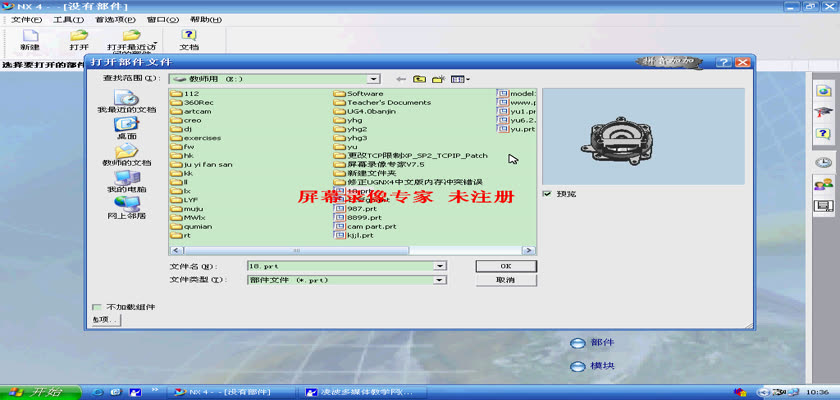Open the Tools (工具) menu
This screenshot has width=840, height=400.
tap(69, 20)
